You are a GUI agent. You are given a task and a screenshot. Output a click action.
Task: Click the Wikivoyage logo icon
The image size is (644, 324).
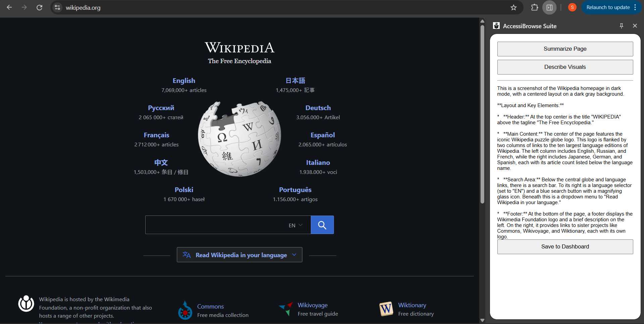[x=286, y=309]
